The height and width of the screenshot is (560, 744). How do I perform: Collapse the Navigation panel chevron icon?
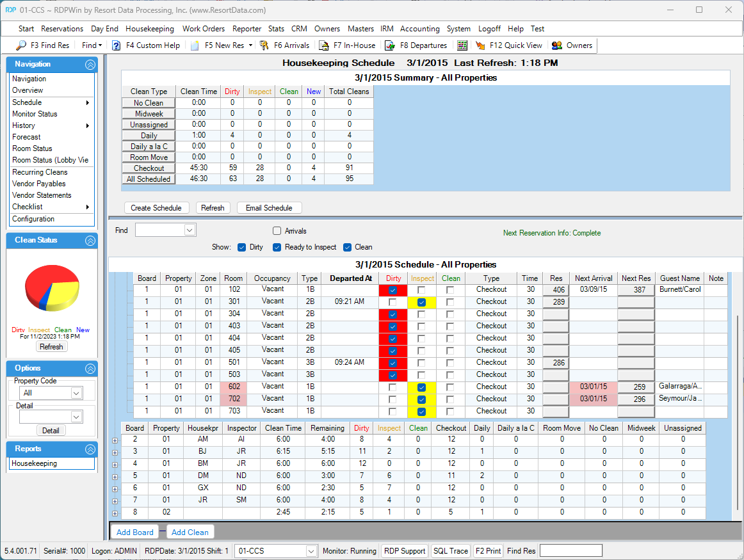pos(90,65)
